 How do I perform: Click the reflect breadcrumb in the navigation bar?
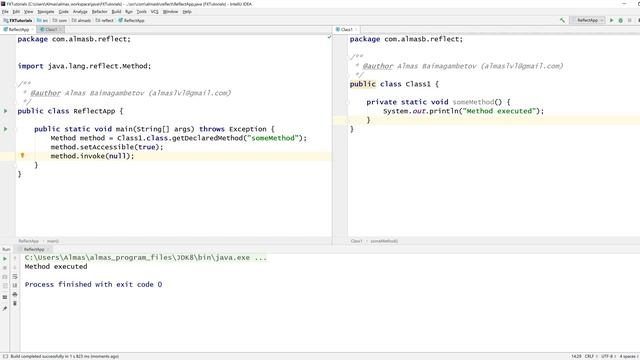pos(104,20)
